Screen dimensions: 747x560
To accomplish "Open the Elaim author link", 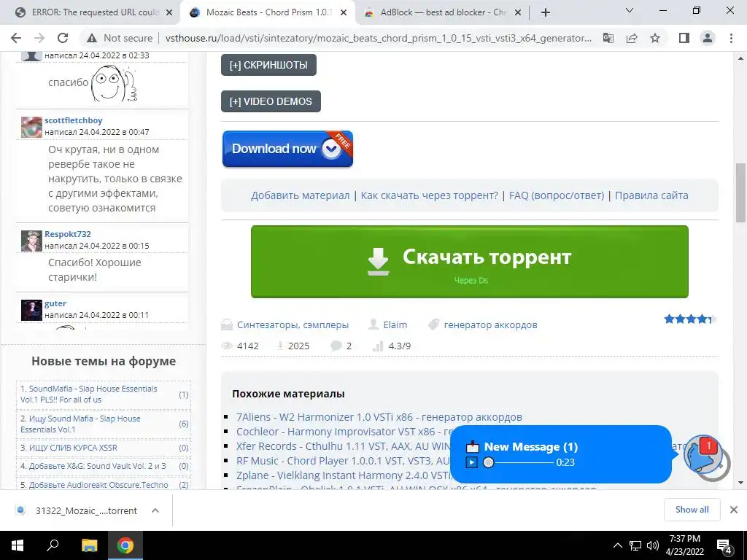I will 395,324.
